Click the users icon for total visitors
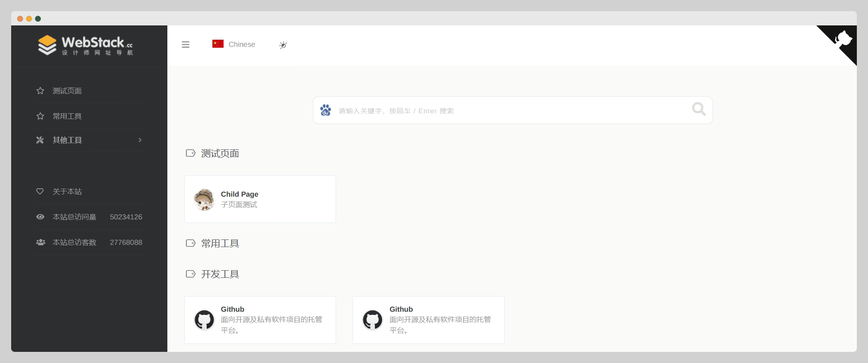This screenshot has width=868, height=363. (41, 243)
